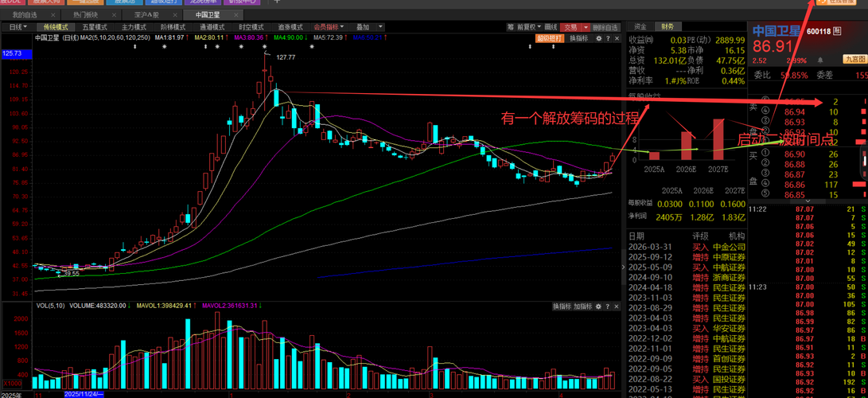Click the PE(动) value 2889.99

[728, 41]
